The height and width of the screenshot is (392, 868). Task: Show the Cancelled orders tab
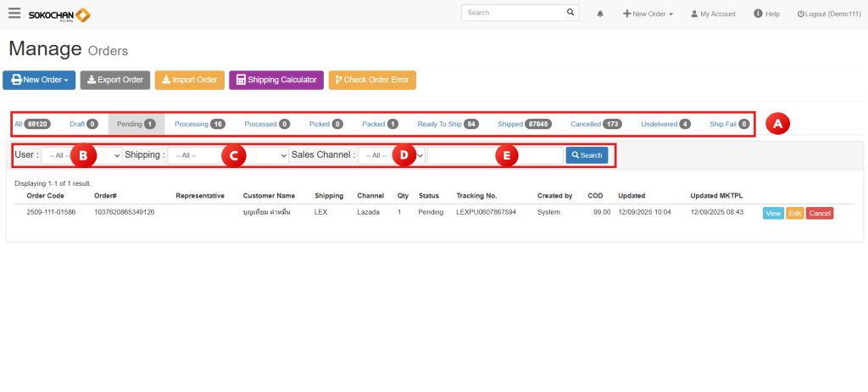click(x=596, y=124)
